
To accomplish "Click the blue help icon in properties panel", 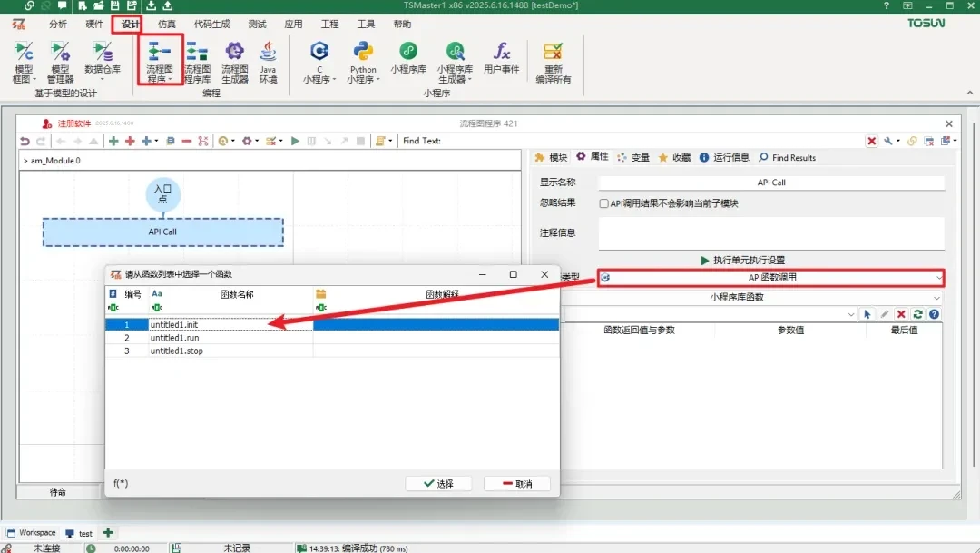I will 934,314.
